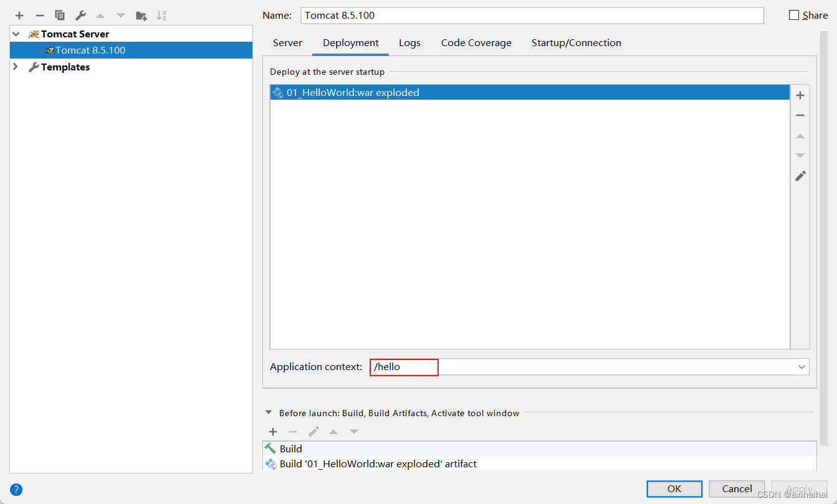837x504 pixels.
Task: Remove the selected Before launch task
Action: point(293,432)
